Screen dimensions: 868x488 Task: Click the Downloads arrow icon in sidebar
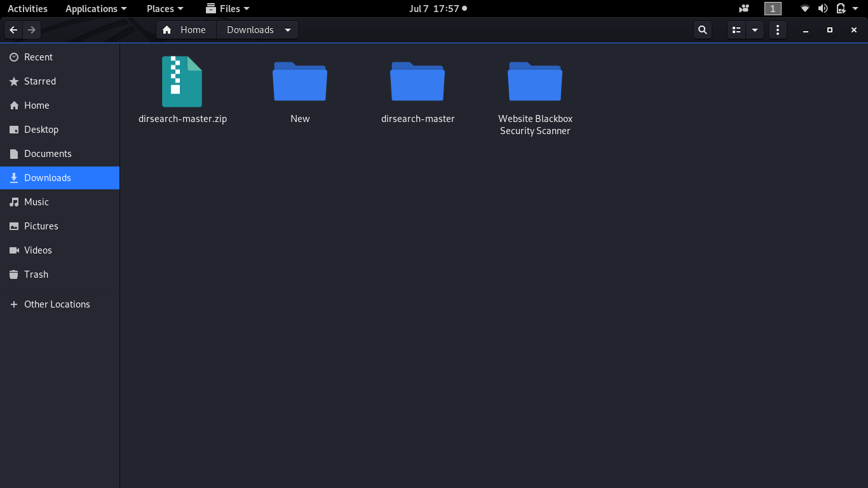pos(14,178)
